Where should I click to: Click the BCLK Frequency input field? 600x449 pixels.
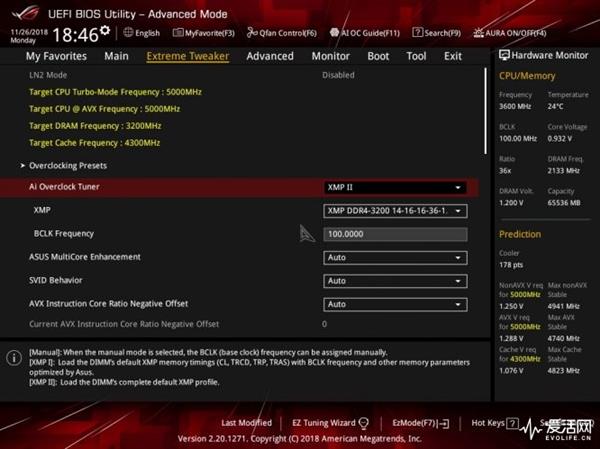pyautogui.click(x=395, y=234)
